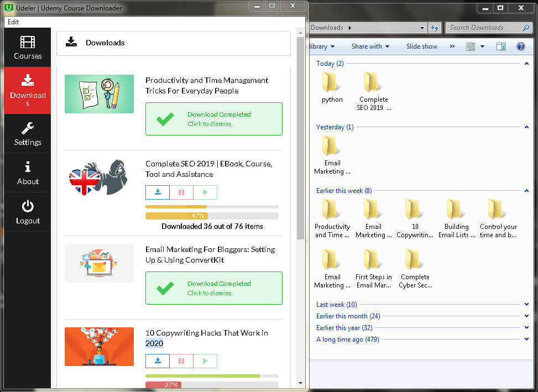Select the First Steps in Email Marketing folder
This screenshot has width=538, height=392.
click(x=373, y=269)
